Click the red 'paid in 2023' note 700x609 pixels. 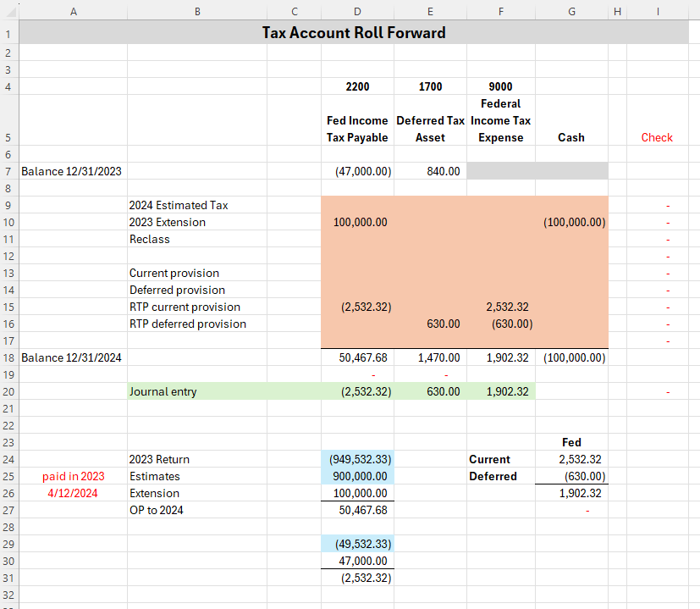(74, 476)
